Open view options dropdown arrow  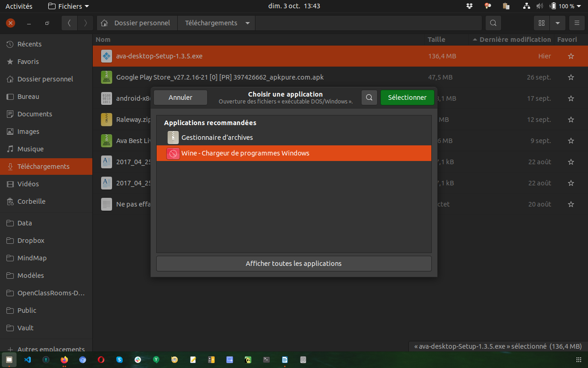coord(557,23)
